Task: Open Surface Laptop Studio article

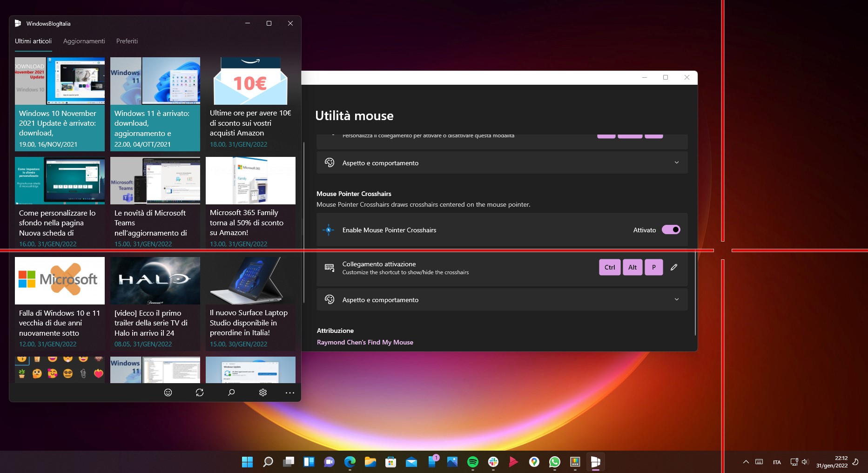Action: click(x=250, y=304)
